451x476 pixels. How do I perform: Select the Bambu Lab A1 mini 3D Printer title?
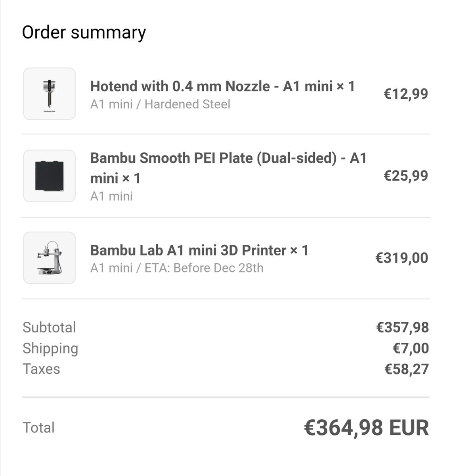199,250
